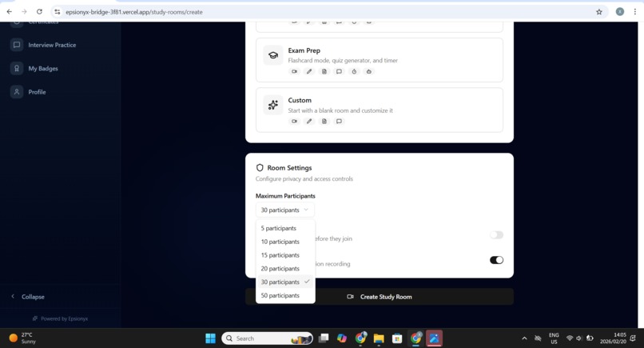Click the 'Maximum Participants' label
Image resolution: width=644 pixels, height=348 pixels.
pyautogui.click(x=285, y=196)
